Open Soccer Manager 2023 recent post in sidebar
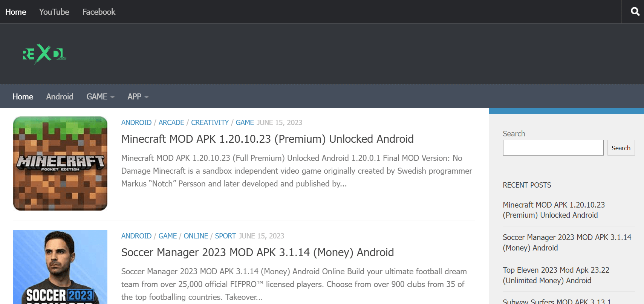This screenshot has width=644, height=304. (567, 243)
